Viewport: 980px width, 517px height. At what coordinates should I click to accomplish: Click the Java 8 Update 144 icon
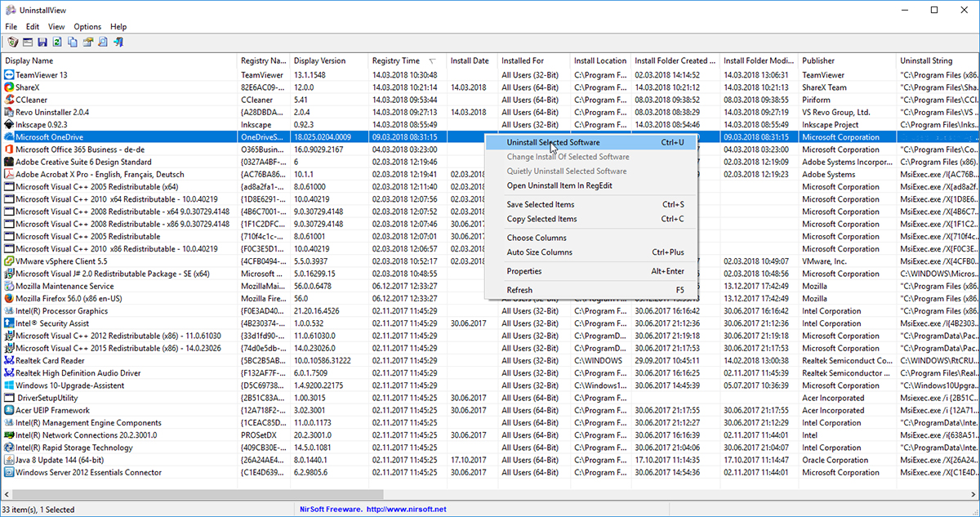[x=9, y=460]
